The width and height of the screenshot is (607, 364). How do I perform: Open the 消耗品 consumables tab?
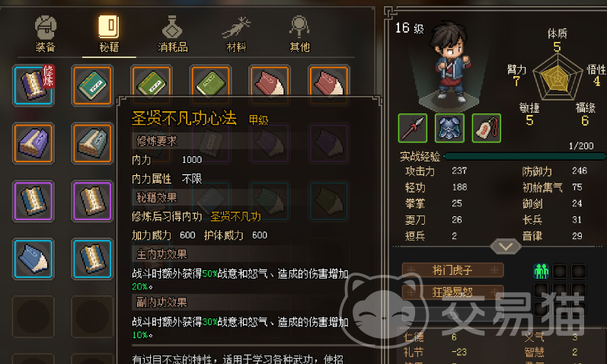click(172, 34)
